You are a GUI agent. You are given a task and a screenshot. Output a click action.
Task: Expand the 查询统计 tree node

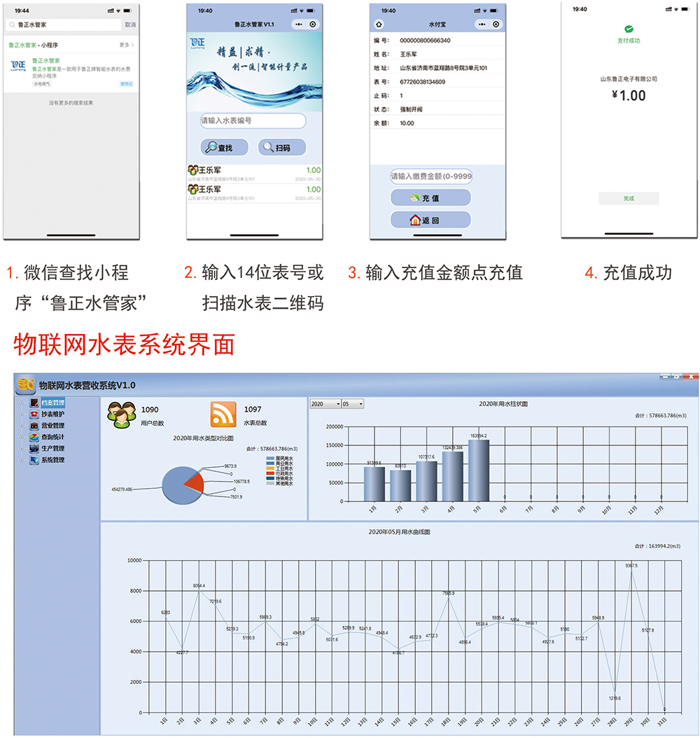22,437
